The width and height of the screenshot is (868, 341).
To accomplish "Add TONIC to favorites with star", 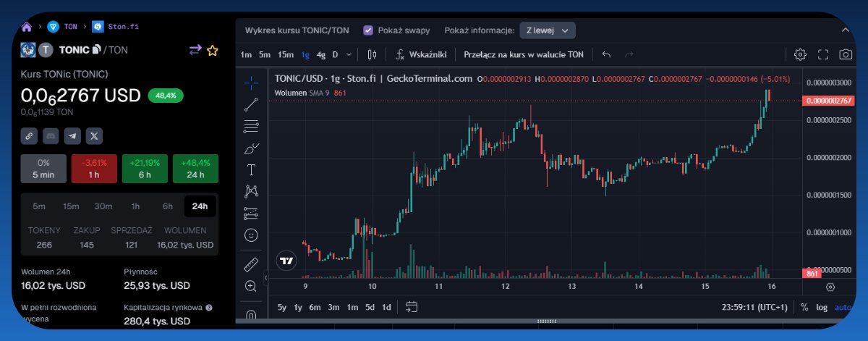I will tap(213, 50).
